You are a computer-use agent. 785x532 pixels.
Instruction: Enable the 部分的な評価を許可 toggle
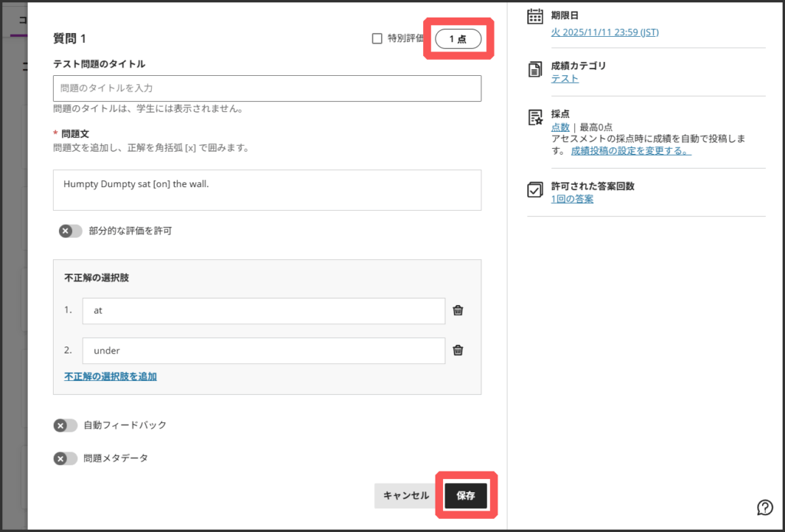pos(71,231)
